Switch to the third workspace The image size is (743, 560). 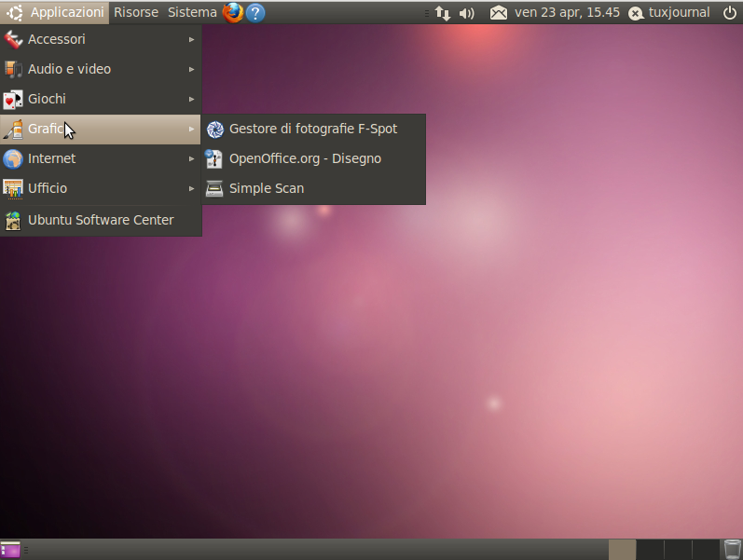pyautogui.click(x=678, y=550)
